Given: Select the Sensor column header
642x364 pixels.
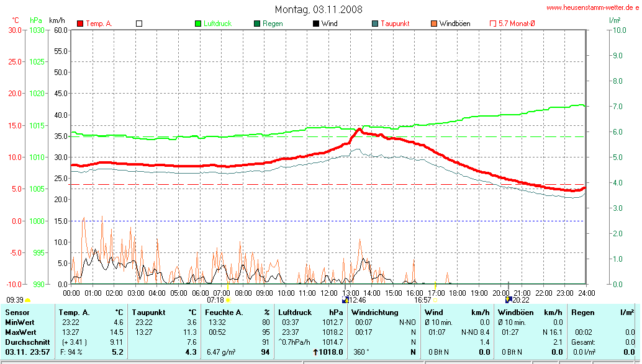Looking at the screenshot, I should (x=17, y=313).
